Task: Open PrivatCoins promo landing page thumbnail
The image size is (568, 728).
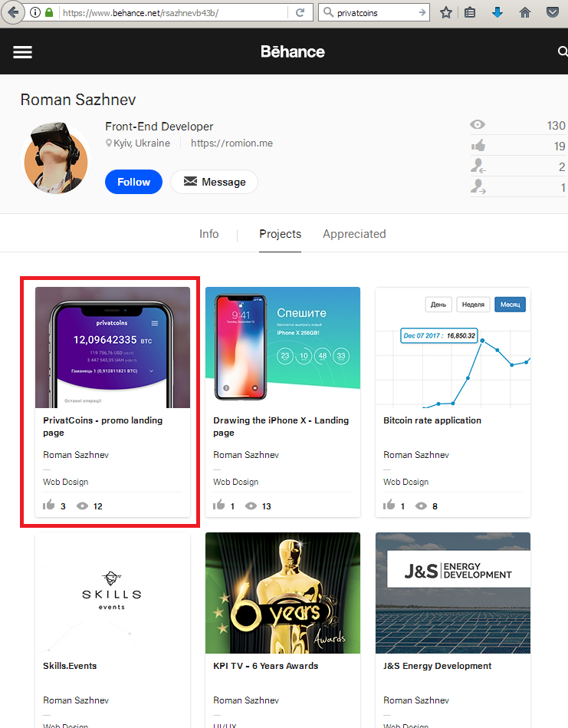Action: click(113, 348)
